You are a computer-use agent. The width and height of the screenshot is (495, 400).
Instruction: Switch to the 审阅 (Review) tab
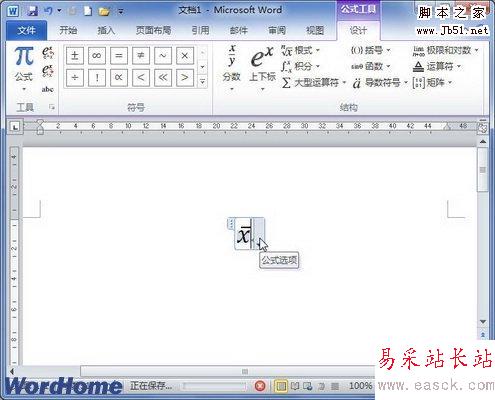click(x=277, y=31)
